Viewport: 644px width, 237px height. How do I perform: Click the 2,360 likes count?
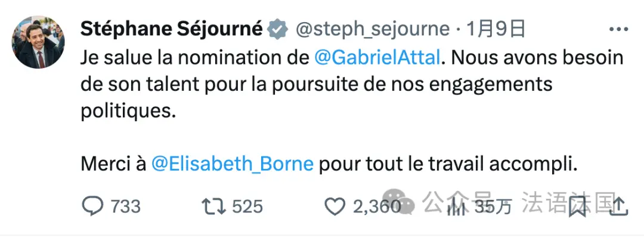[x=376, y=206]
